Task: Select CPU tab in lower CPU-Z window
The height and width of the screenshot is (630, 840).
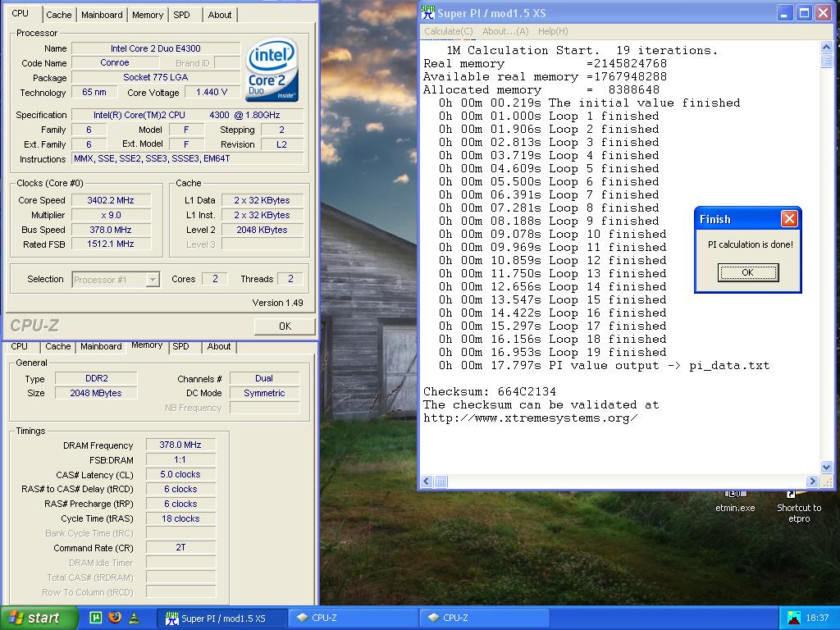Action: (x=19, y=346)
